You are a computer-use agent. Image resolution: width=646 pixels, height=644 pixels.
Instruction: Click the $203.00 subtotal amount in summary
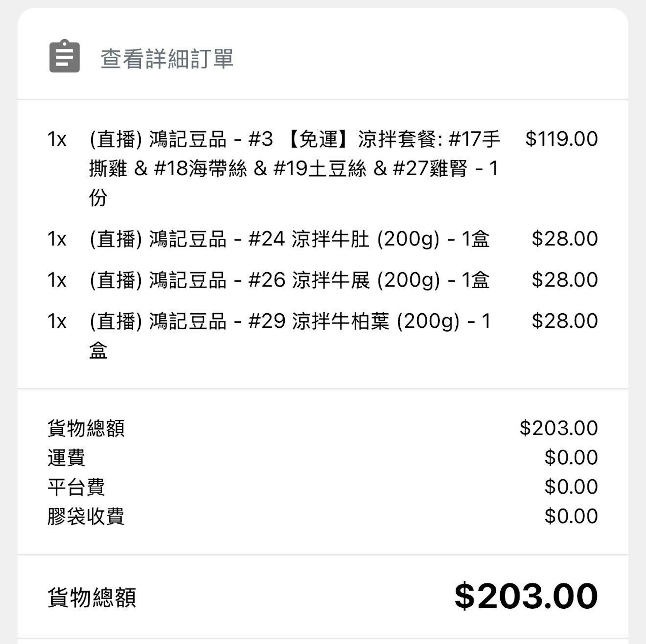[559, 428]
